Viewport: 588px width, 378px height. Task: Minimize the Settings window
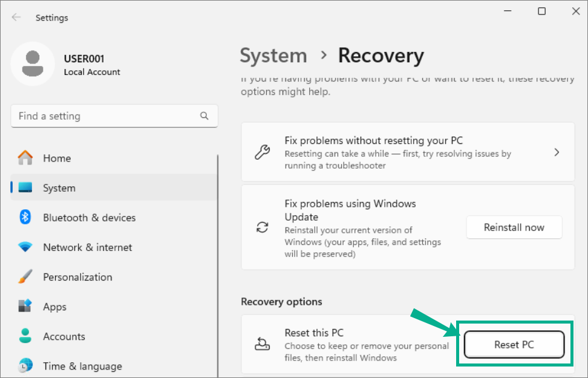pos(508,11)
